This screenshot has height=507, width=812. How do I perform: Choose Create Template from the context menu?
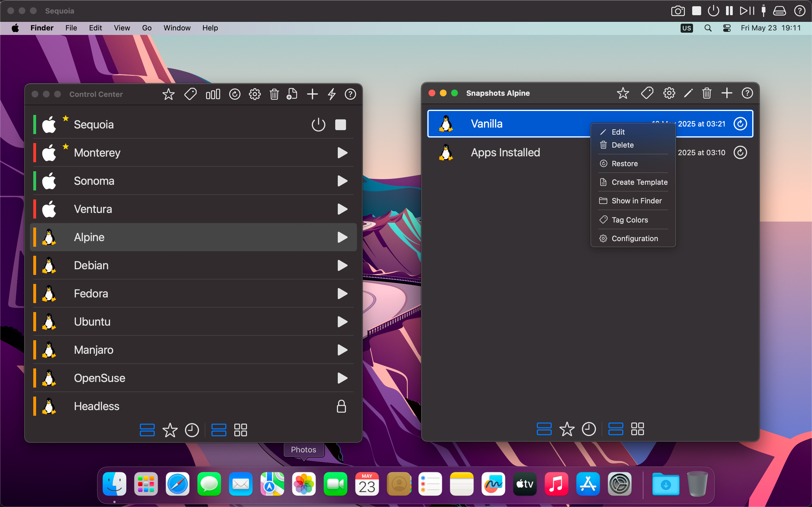(x=639, y=182)
